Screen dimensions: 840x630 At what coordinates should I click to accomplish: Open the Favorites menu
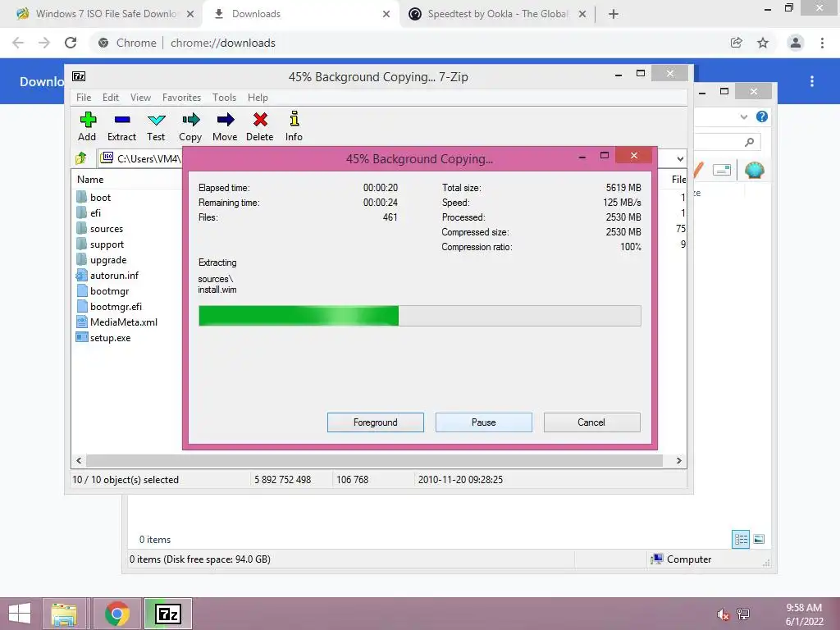coord(181,98)
